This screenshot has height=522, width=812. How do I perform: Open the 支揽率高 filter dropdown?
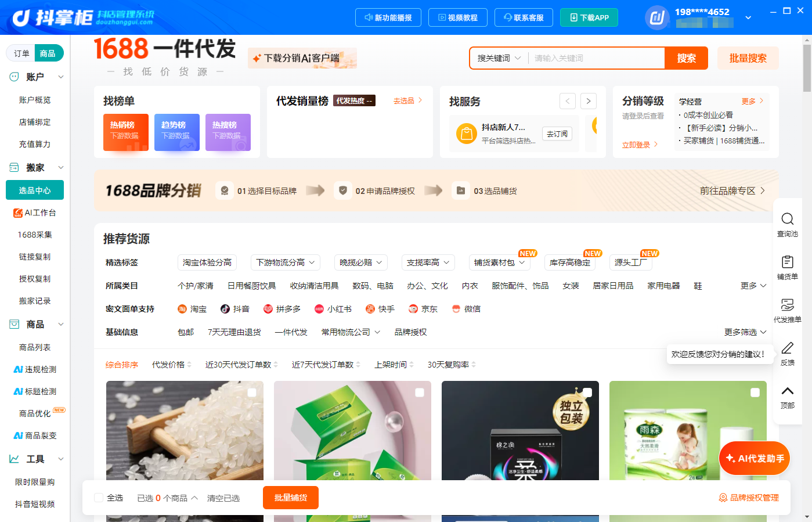[x=428, y=262]
